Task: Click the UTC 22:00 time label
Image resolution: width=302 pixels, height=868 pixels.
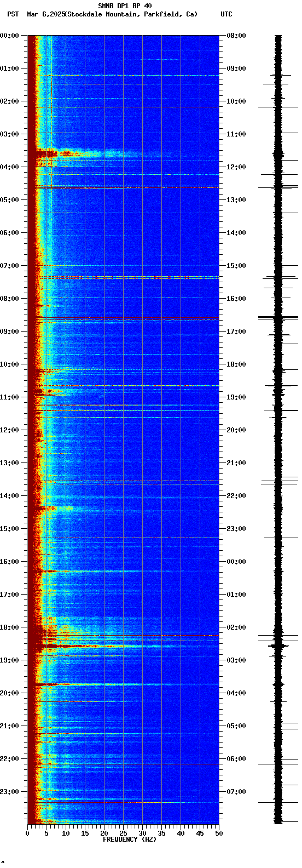Action: [x=236, y=496]
